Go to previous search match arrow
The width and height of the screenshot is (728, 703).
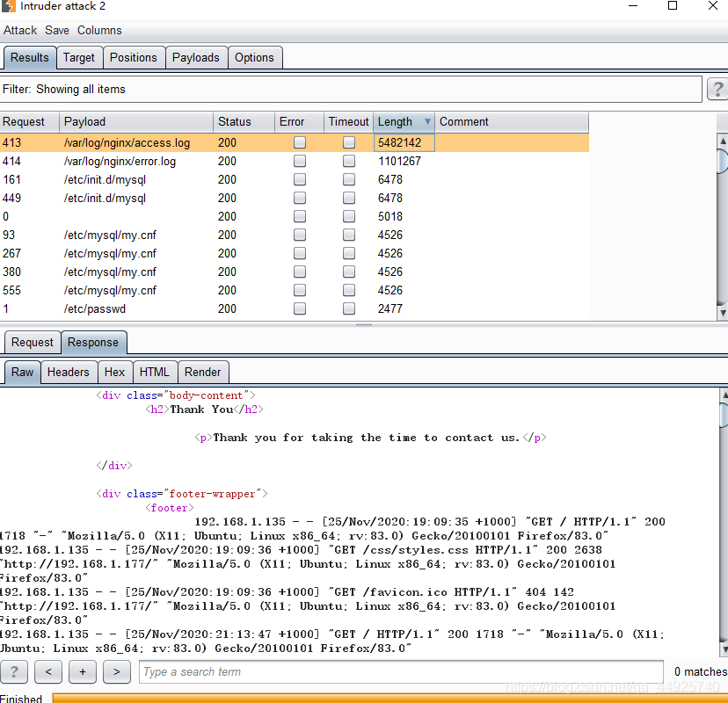[48, 671]
